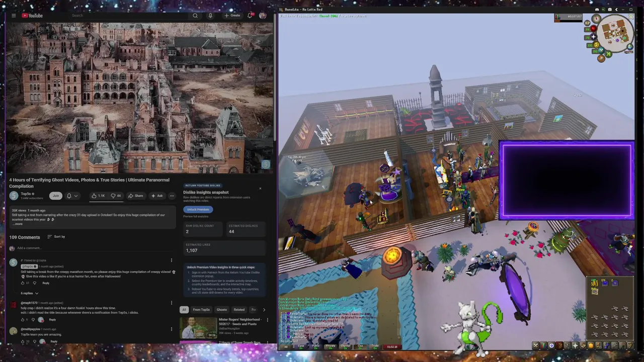The height and width of the screenshot is (362, 644).
Task: Open the Quest list tab icon
Action: click(551, 345)
